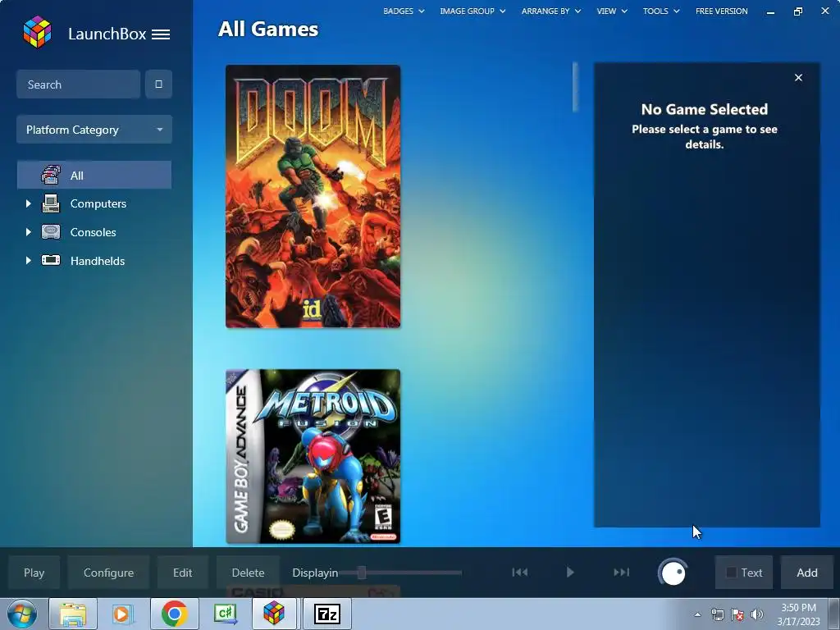Open the Platform Category dropdown
Screen dimensions: 840x630
pyautogui.click(x=94, y=130)
